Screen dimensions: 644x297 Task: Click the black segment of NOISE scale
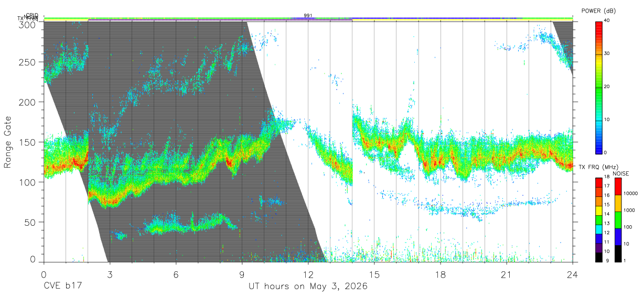(618, 254)
